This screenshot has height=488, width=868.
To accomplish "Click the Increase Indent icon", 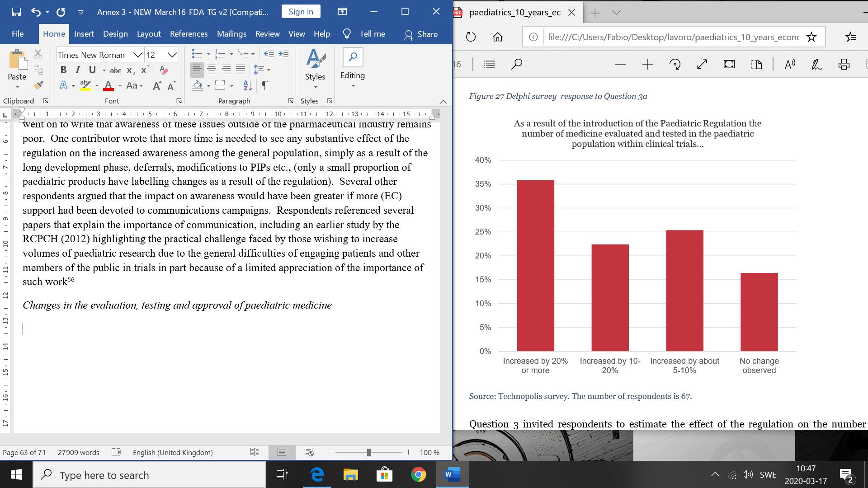I will pyautogui.click(x=283, y=54).
